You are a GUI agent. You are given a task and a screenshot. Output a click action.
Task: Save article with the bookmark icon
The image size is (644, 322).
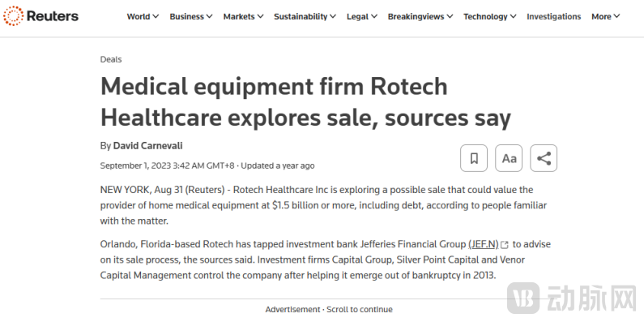point(474,158)
